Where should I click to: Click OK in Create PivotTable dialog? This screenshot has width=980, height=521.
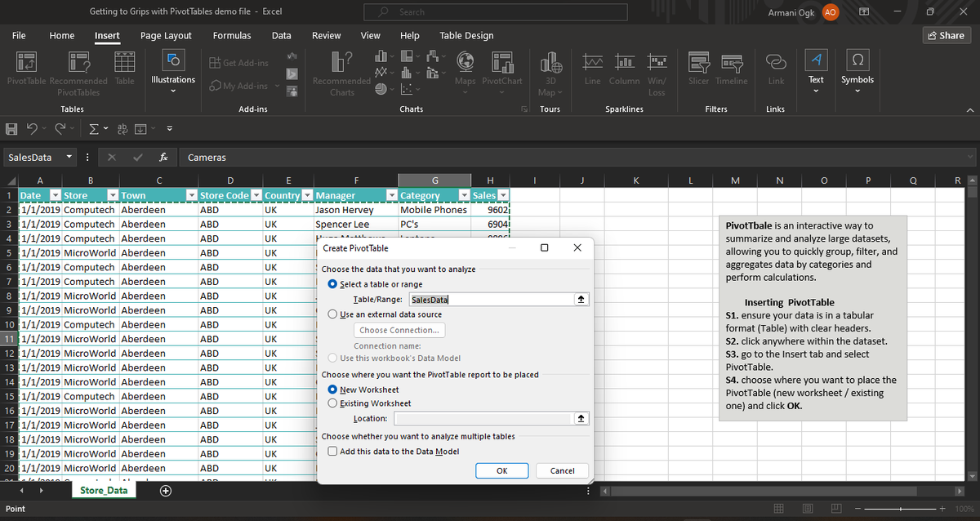tap(501, 470)
